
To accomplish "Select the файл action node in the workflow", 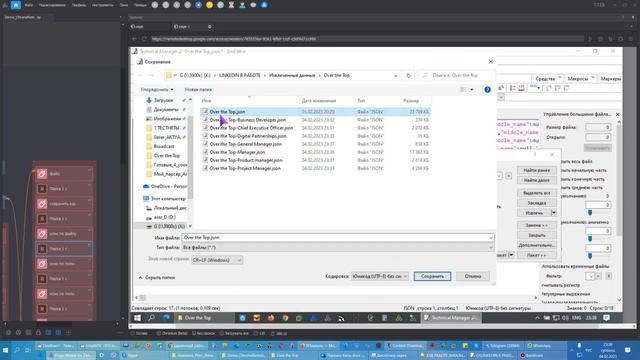I will tap(64, 174).
